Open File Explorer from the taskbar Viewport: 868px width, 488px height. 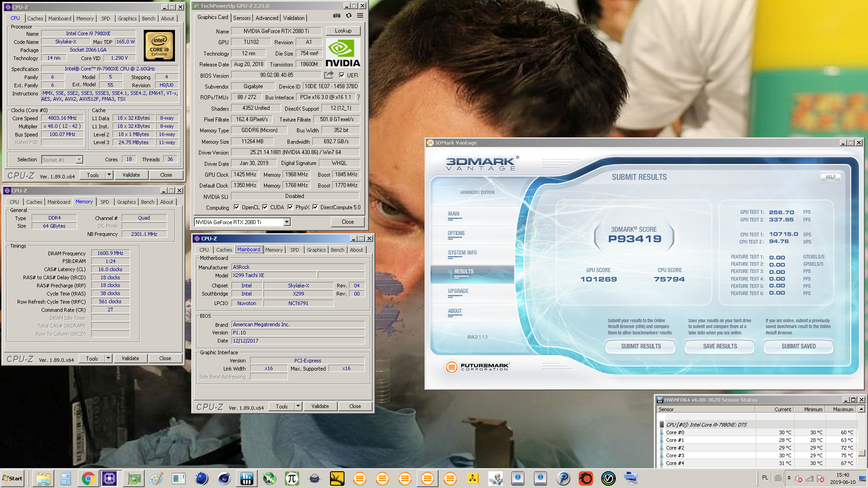coord(43,479)
